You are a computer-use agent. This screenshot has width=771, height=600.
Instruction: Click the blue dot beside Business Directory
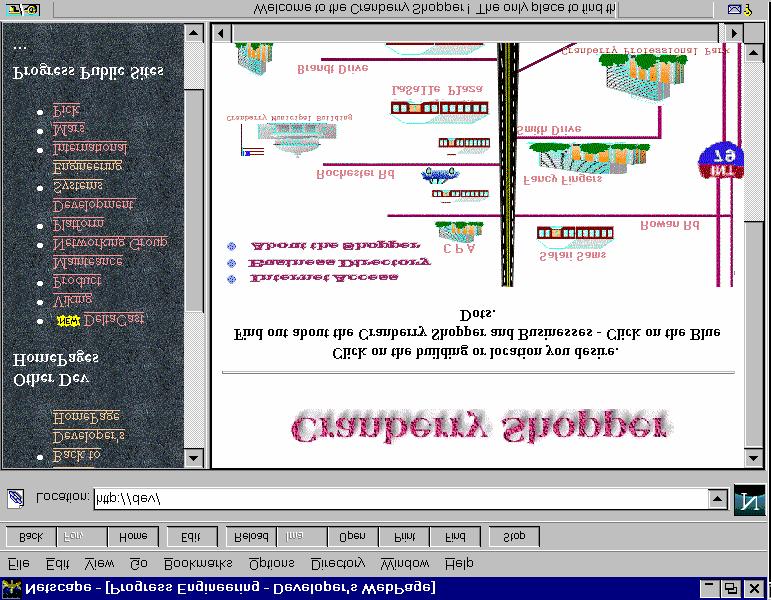click(x=231, y=263)
